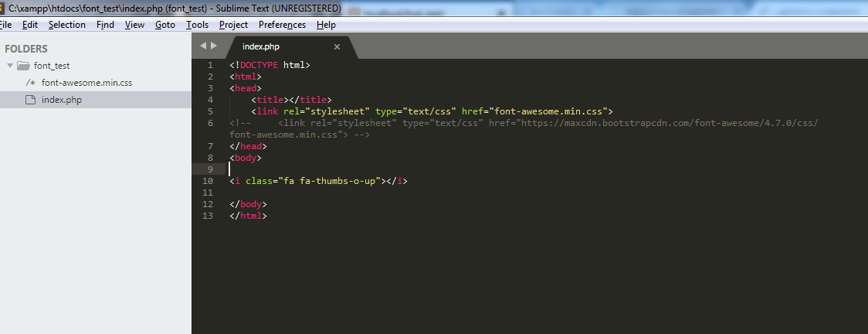Click line number 10 in gutter
The height and width of the screenshot is (334, 868).
(x=208, y=181)
